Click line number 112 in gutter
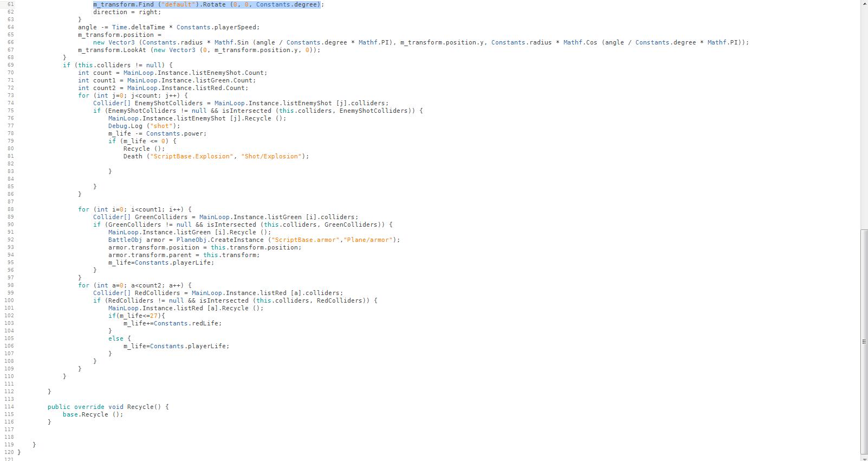Image resolution: width=868 pixels, height=461 pixels. (x=9, y=392)
